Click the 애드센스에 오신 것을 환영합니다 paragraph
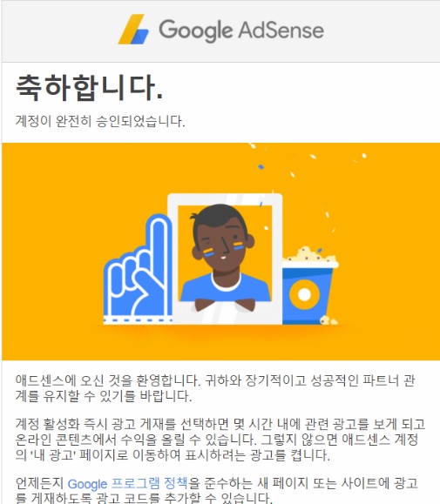Image resolution: width=440 pixels, height=504 pixels. pyautogui.click(x=215, y=388)
